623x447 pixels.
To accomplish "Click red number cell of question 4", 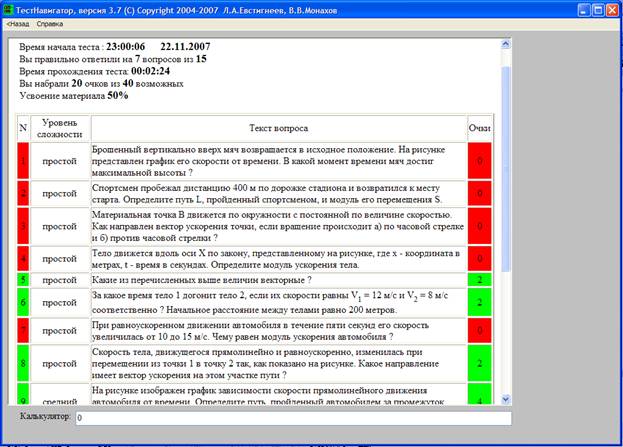I will tap(23, 259).
